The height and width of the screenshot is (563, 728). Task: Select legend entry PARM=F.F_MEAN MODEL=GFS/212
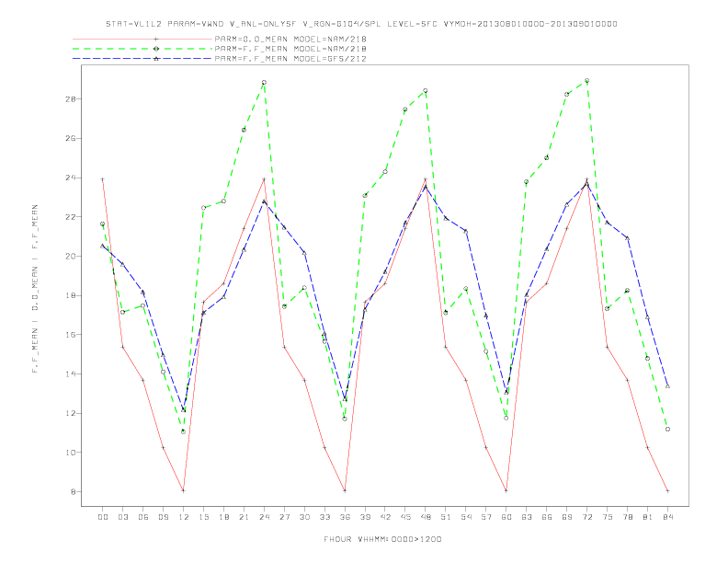coord(290,59)
